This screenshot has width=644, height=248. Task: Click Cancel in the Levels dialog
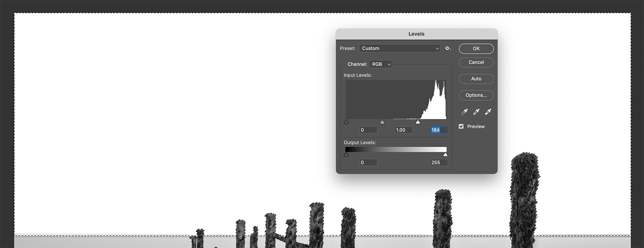pos(476,62)
